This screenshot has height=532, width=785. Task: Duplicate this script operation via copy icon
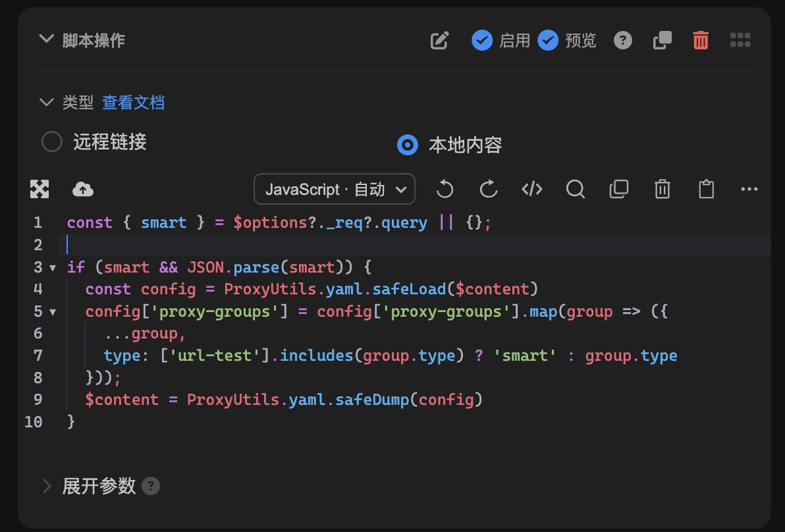click(662, 41)
